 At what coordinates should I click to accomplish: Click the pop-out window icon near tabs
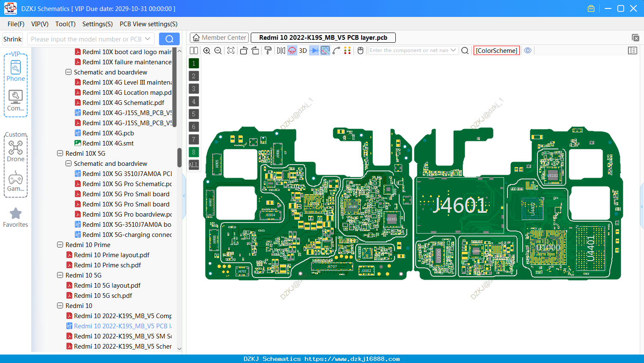635,38
